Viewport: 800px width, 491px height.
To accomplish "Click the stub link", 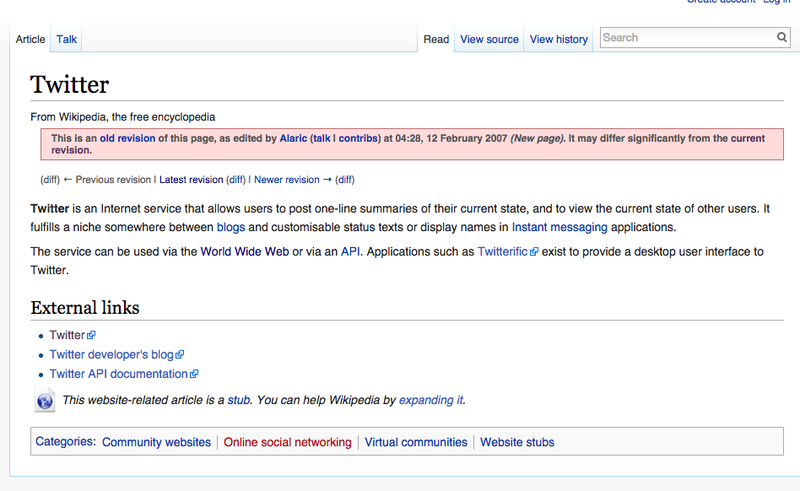I will pos(239,400).
